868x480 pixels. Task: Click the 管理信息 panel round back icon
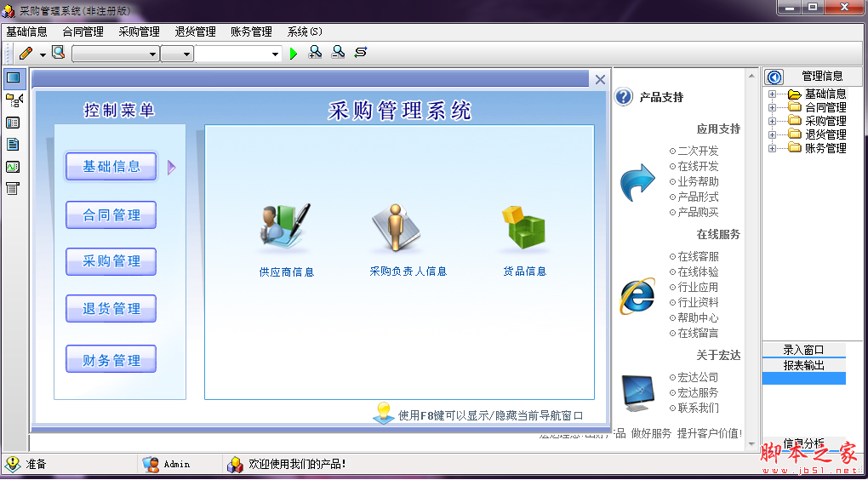[774, 77]
